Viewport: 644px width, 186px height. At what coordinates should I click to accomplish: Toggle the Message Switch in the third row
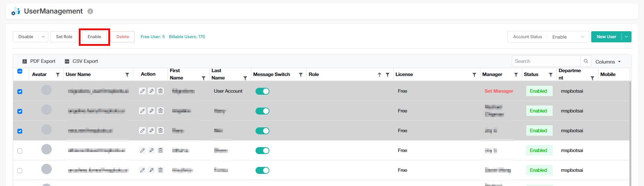tap(262, 131)
